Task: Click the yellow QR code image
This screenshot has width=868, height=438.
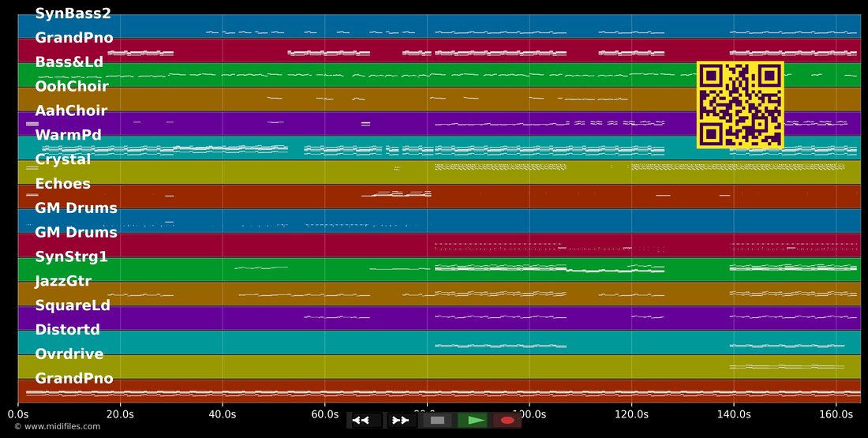Action: pos(740,105)
